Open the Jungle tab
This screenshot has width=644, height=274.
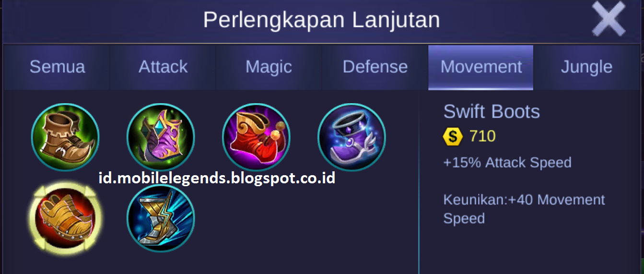coord(586,67)
